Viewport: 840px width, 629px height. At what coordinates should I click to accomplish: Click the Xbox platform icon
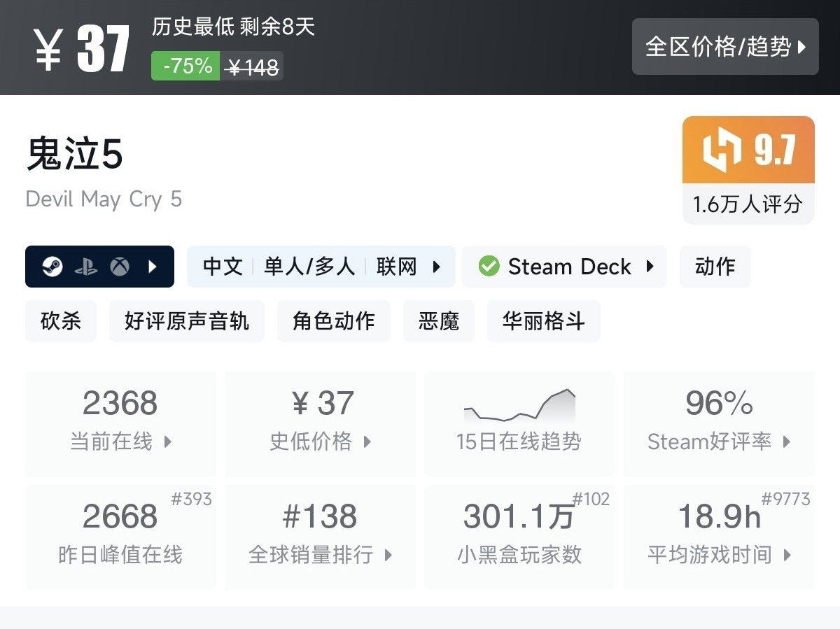[119, 267]
